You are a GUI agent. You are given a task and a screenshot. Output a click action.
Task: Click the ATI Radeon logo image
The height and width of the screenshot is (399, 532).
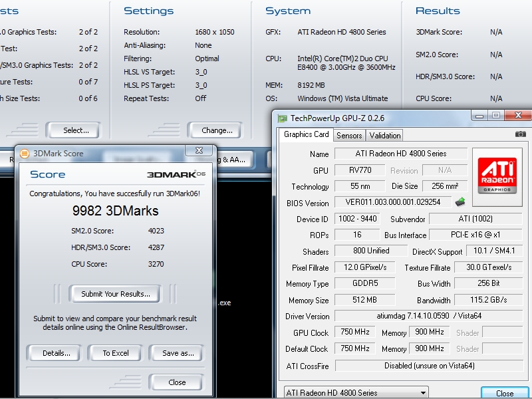point(497,177)
